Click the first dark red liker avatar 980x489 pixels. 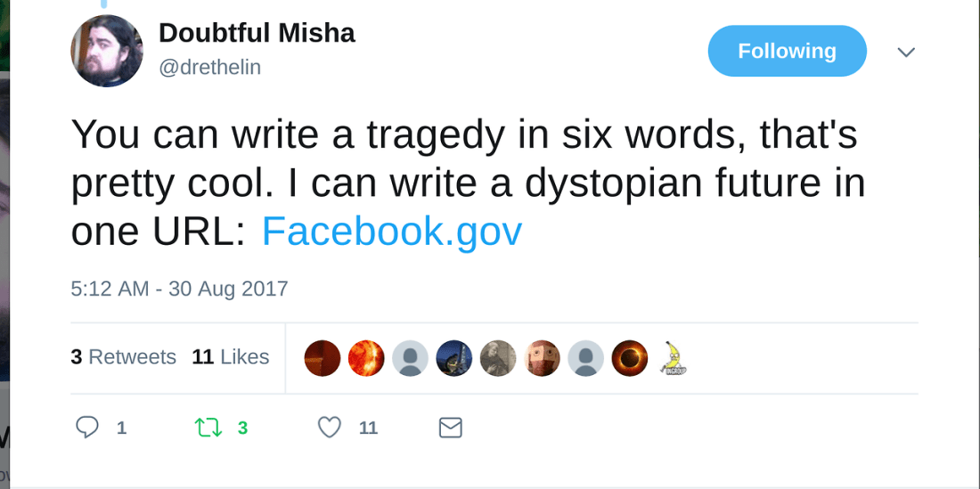point(323,358)
